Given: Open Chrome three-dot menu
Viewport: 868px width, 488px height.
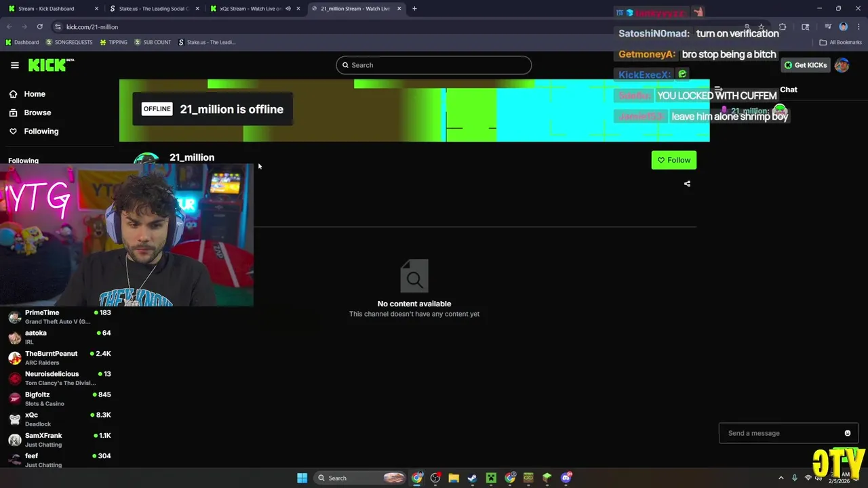Looking at the screenshot, I should coord(858,27).
